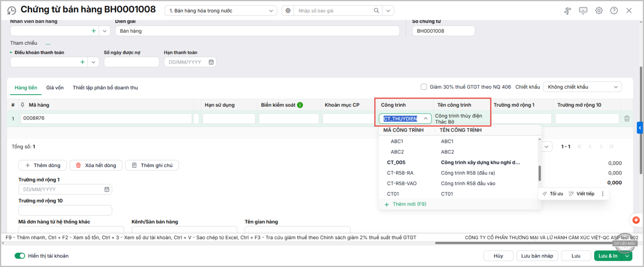Select project ABC1 from the list
The height and width of the screenshot is (267, 644).
point(458,141)
